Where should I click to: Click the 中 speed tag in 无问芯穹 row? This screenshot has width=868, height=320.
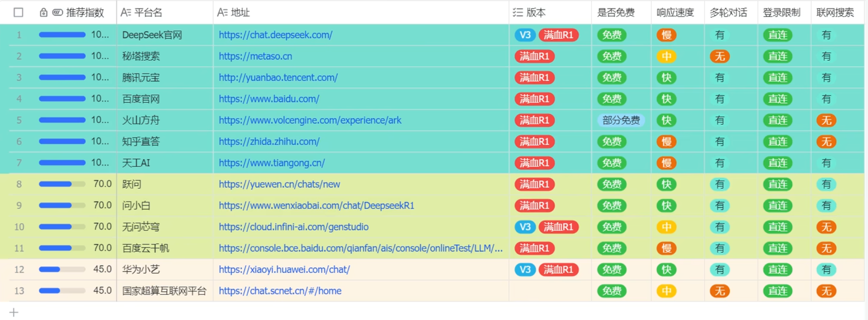666,227
